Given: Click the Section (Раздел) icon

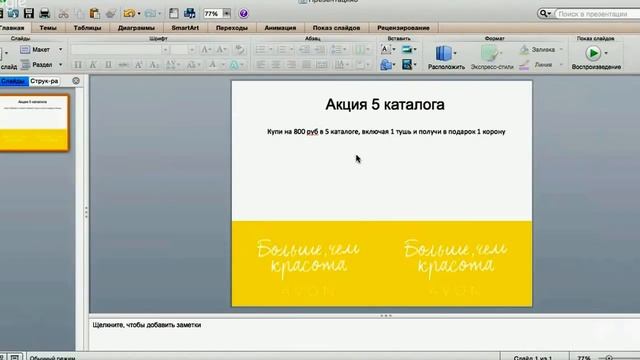Looking at the screenshot, I should click(x=25, y=64).
